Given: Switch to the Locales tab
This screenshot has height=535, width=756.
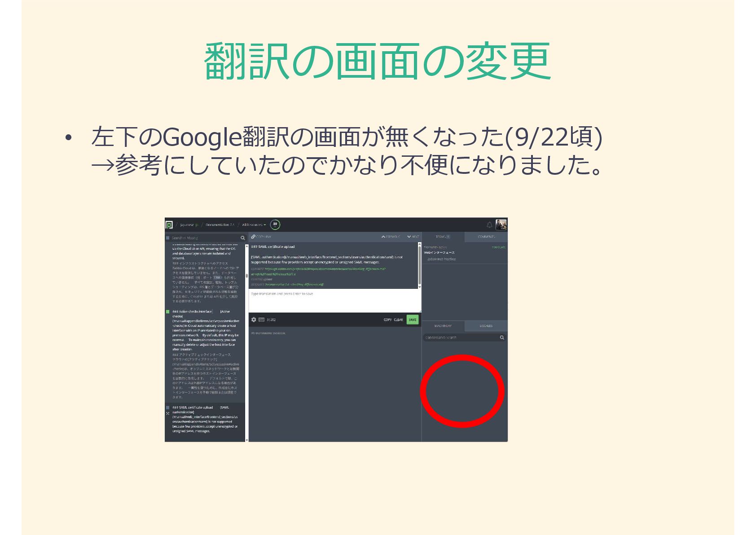Looking at the screenshot, I should point(486,326).
